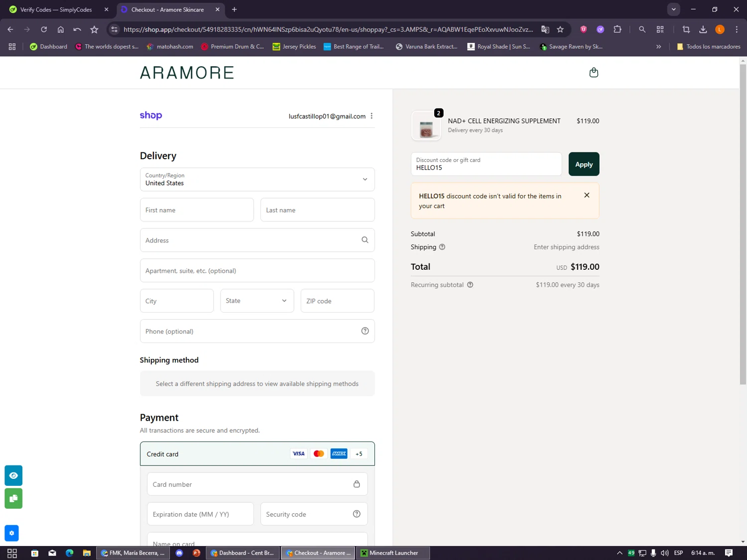747x560 pixels.
Task: Click the +5 more card brands badge
Action: click(x=359, y=453)
